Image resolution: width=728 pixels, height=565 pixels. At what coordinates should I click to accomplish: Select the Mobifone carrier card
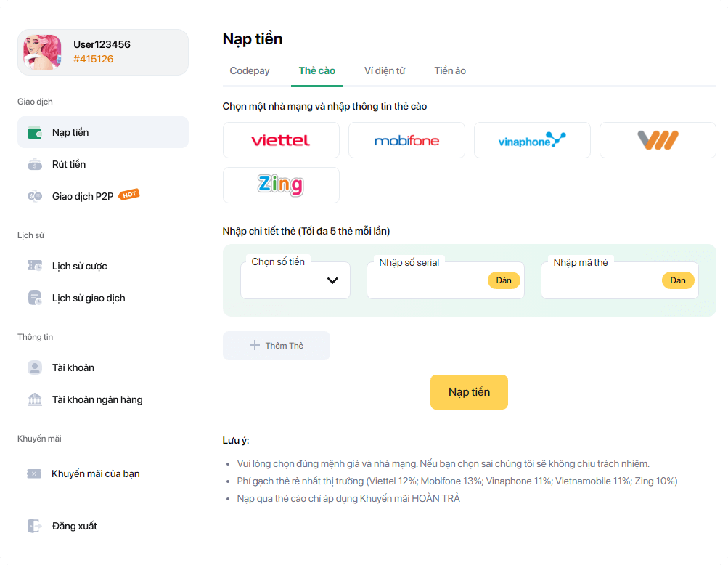click(x=406, y=140)
